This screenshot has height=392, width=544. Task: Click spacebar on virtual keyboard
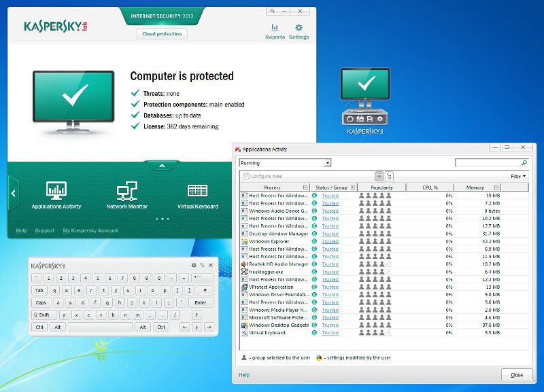(x=100, y=327)
